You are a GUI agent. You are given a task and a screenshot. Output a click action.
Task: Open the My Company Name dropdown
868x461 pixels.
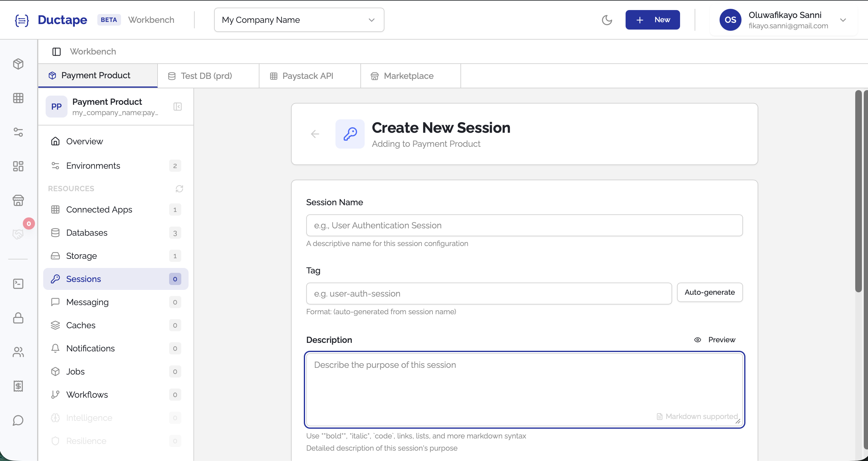(x=299, y=19)
